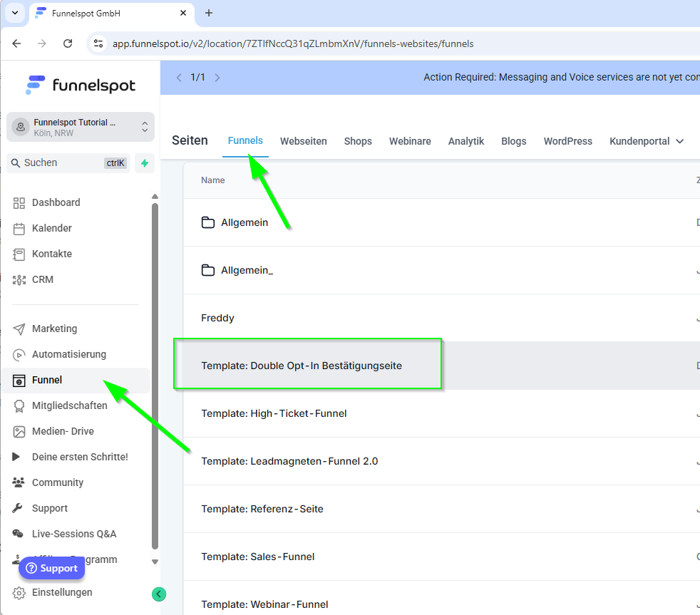Click the green lightning quick actions icon
700x615 pixels.
pos(144,163)
